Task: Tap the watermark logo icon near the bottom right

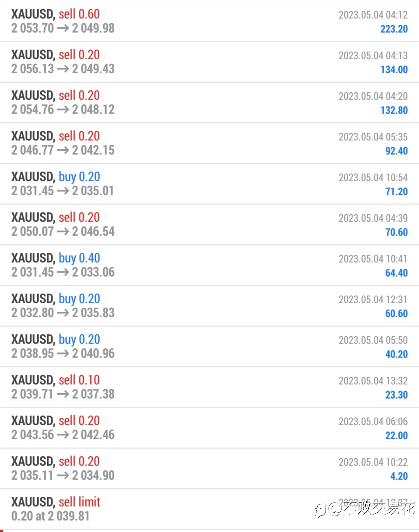Action: coord(320,509)
